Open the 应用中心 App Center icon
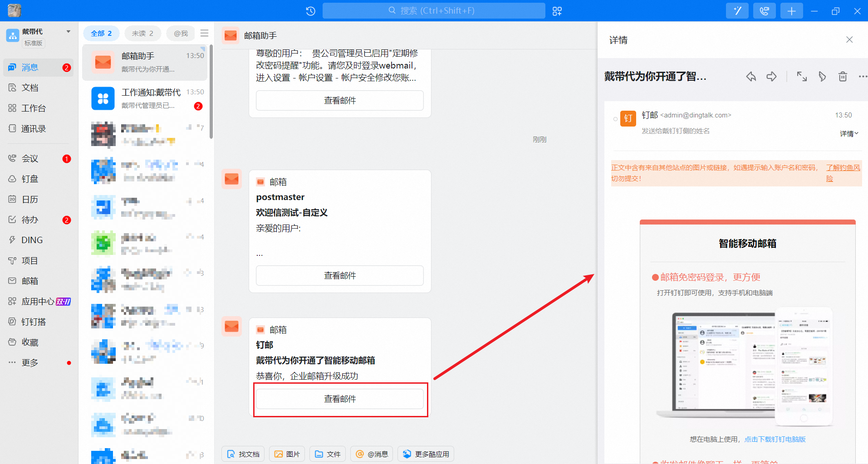The image size is (868, 464). coord(12,301)
